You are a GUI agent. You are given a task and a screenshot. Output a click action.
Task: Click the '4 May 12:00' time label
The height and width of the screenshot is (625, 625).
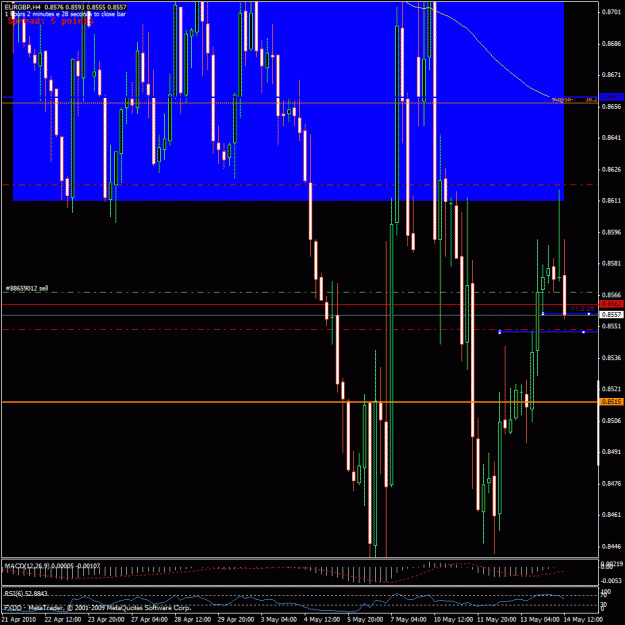(x=322, y=620)
